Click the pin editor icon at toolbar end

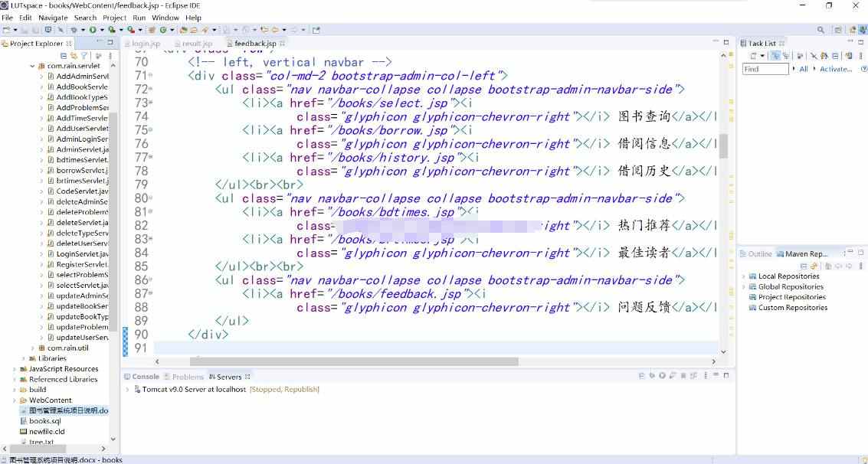[316, 30]
